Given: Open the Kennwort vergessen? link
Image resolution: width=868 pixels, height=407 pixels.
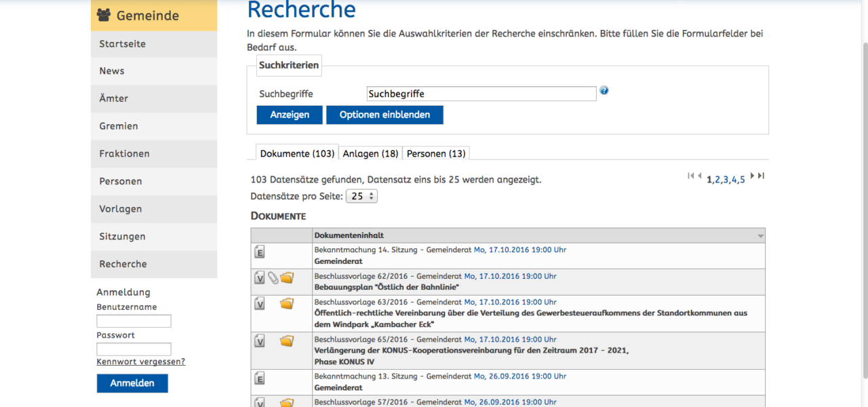Looking at the screenshot, I should [x=140, y=362].
